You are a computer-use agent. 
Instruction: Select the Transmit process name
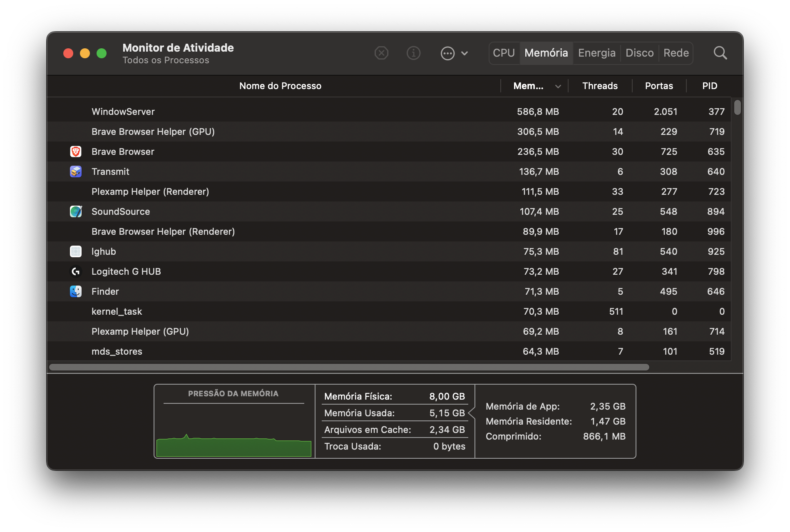(x=110, y=172)
